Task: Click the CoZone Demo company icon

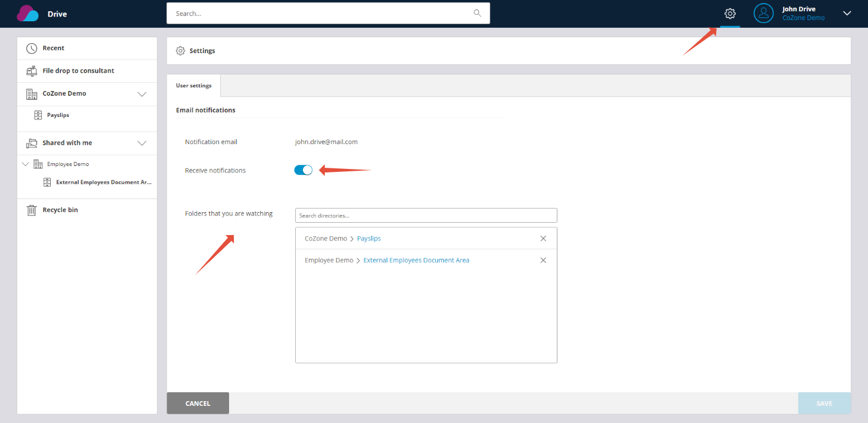Action: tap(32, 93)
